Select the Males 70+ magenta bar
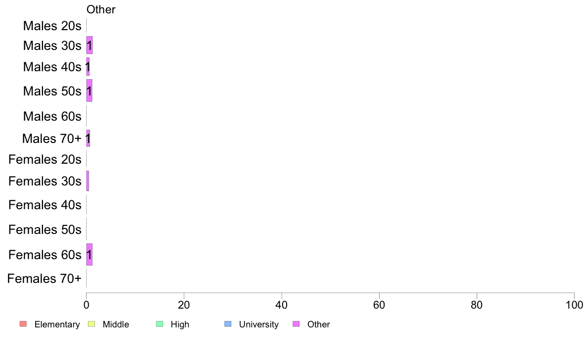The width and height of the screenshot is (588, 364). coord(88,138)
